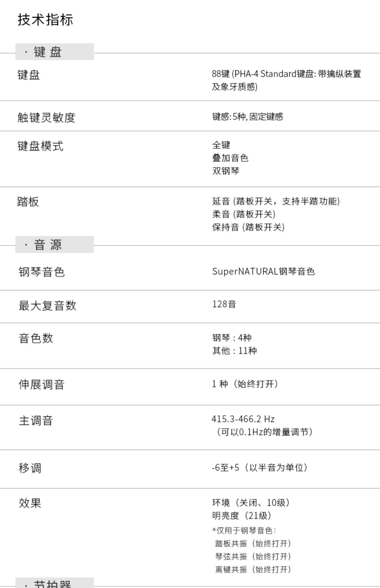This screenshot has width=380, height=588.
Task: Click the SuperNATURAL钢琴音色 value text
Action: [x=263, y=271]
